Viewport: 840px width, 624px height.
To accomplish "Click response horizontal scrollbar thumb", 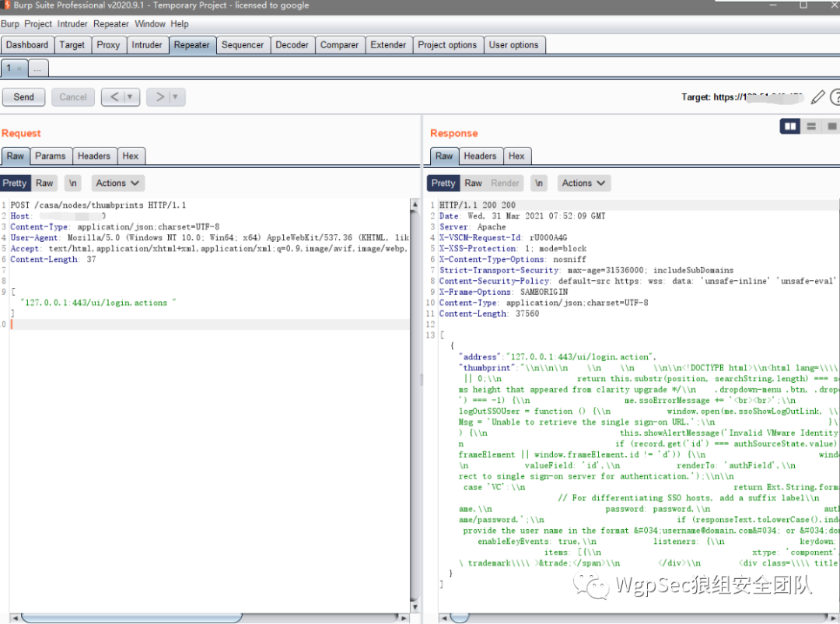I will pyautogui.click(x=459, y=618).
